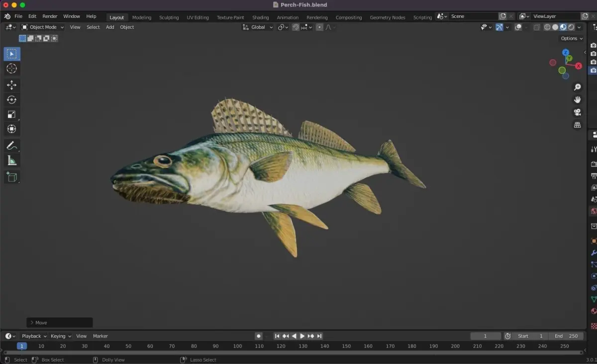Jump to timeline end frame button
The image size is (597, 364).
[319, 336]
